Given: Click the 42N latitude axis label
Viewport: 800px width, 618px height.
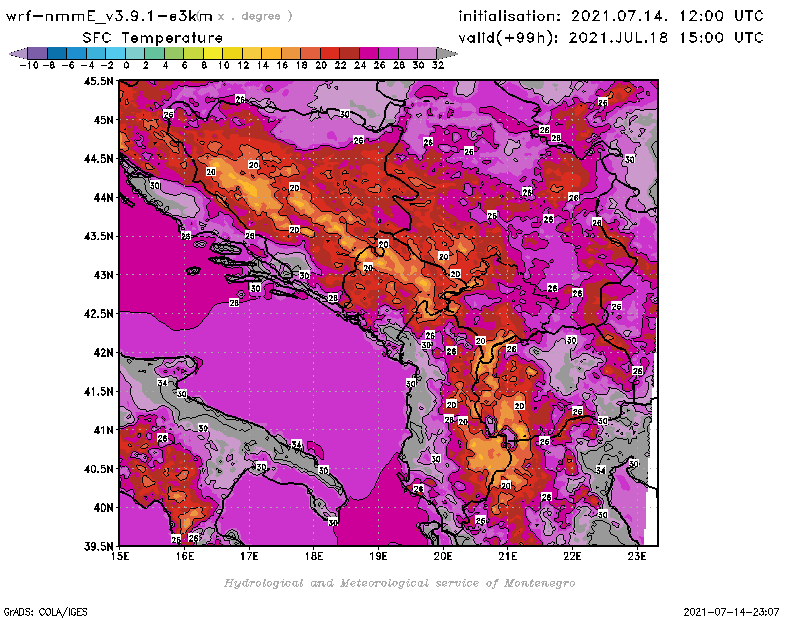Looking at the screenshot, I should click(x=103, y=353).
